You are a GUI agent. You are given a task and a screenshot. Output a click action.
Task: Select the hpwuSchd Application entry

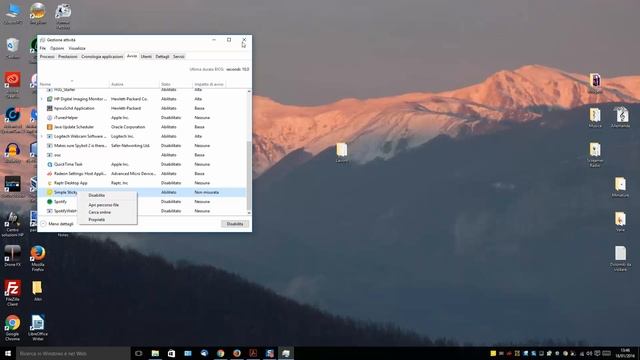142,108
